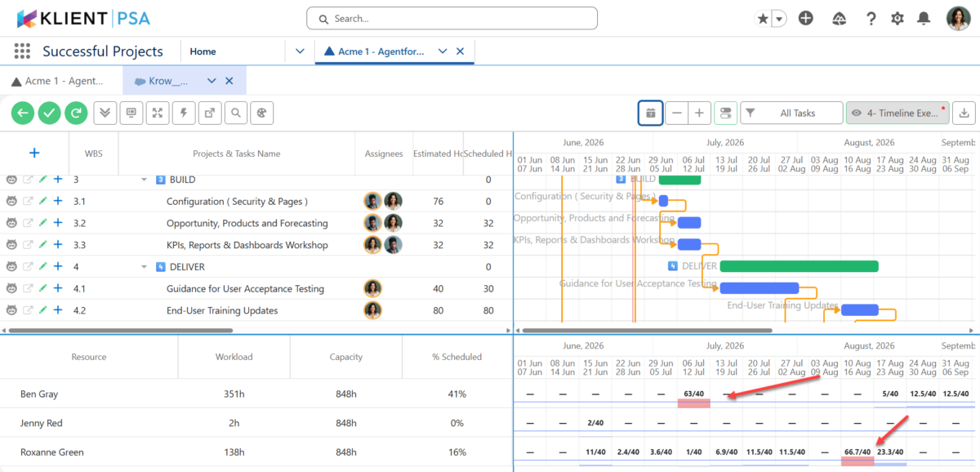The height and width of the screenshot is (472, 980).
Task: Select the Configuration ( Security & Pages ) task
Action: [237, 202]
